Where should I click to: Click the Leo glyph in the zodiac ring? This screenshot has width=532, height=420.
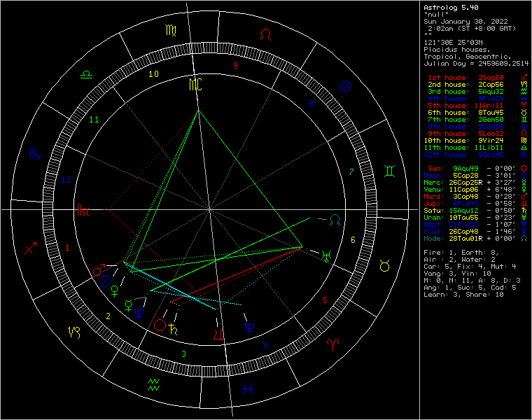pos(266,34)
